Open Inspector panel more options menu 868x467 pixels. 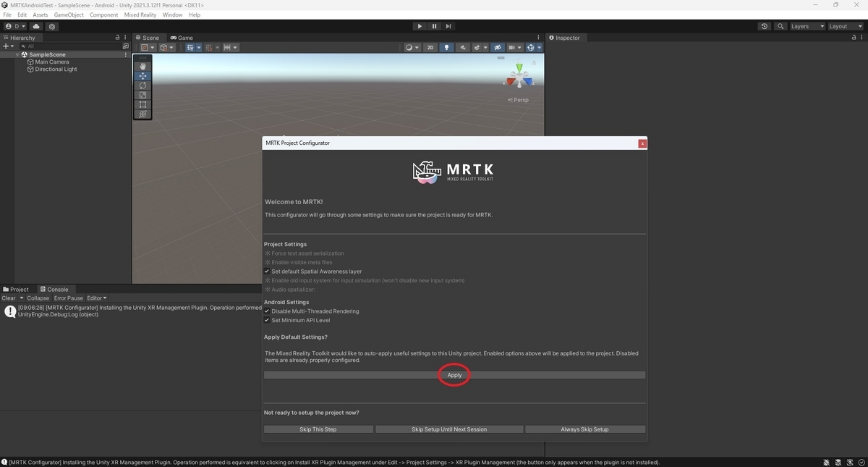pos(861,38)
